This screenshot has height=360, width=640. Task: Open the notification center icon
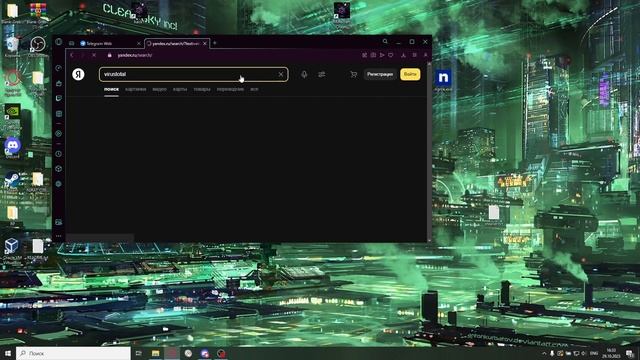pyautogui.click(x=630, y=353)
